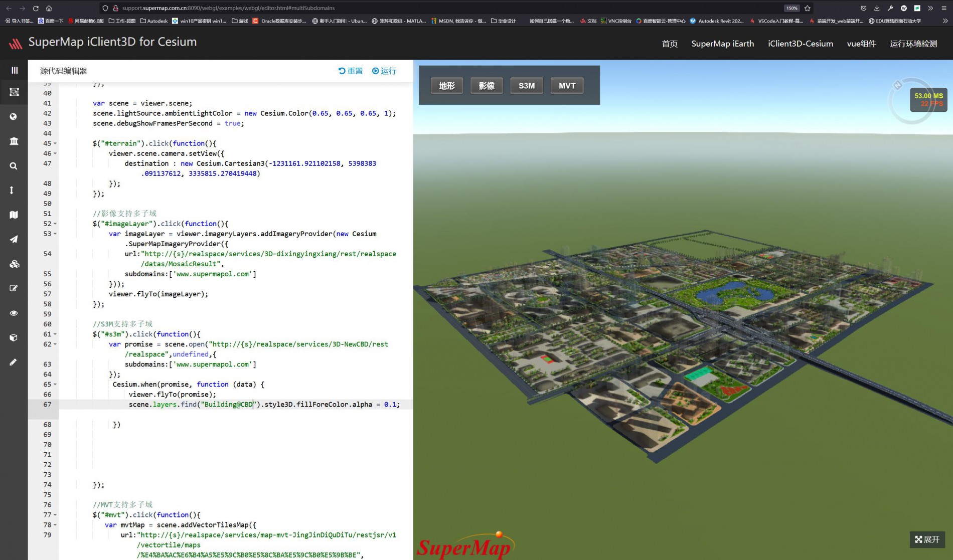Click the 展开 expand button
Screen dimensions: 953x560
pyautogui.click(x=927, y=539)
